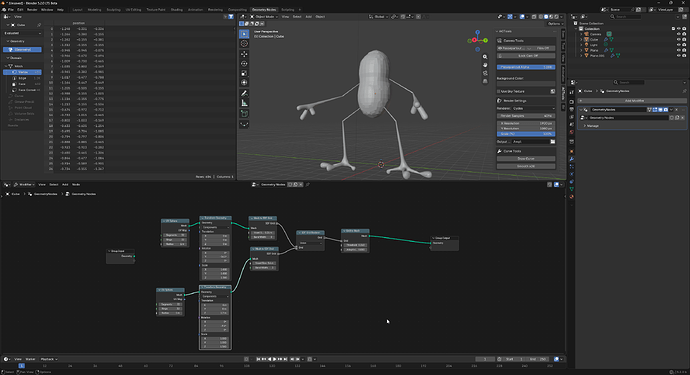
Task: Open the viewport Options dropdown
Action: pos(555,24)
